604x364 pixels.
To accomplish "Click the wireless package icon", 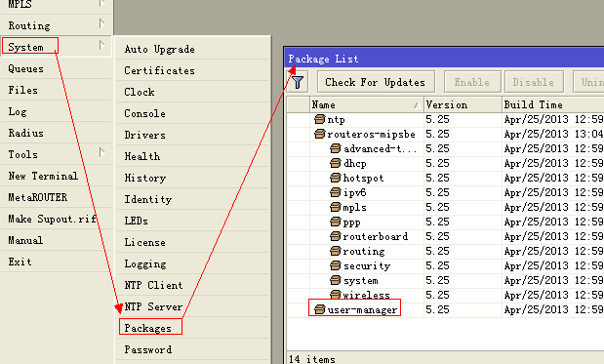I will (x=336, y=295).
